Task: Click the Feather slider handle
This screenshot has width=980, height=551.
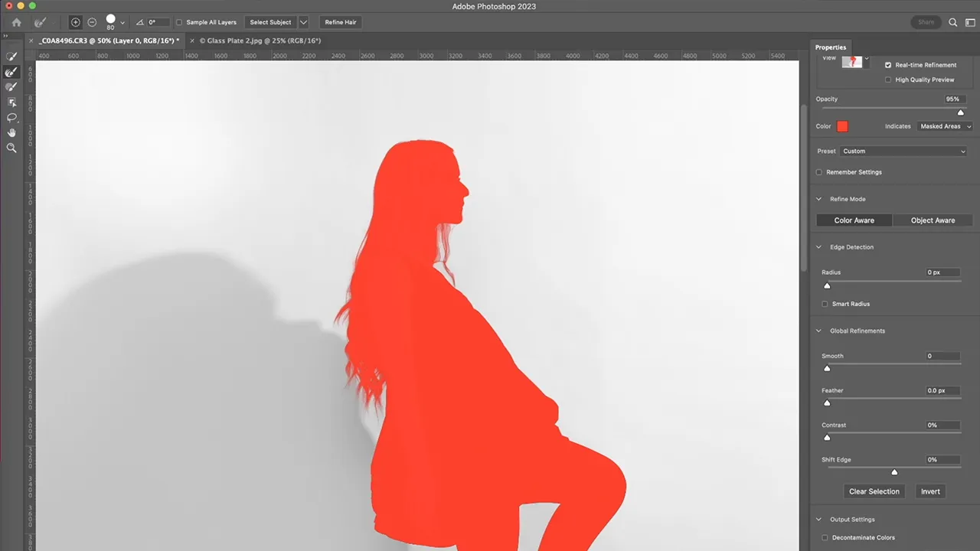Action: pyautogui.click(x=827, y=403)
